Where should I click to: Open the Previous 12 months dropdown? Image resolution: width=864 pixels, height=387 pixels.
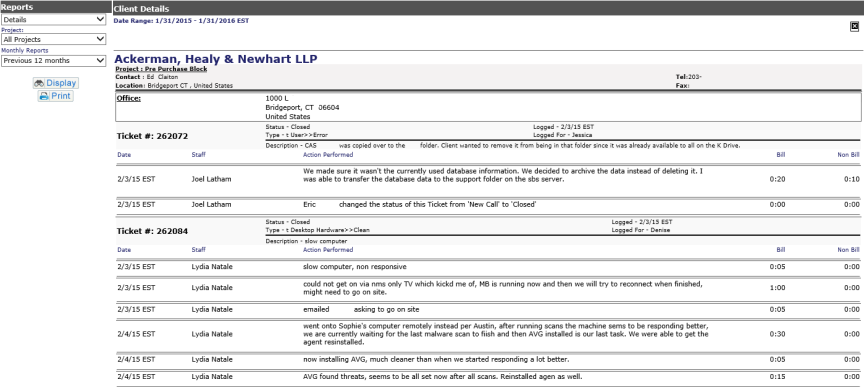(x=53, y=61)
